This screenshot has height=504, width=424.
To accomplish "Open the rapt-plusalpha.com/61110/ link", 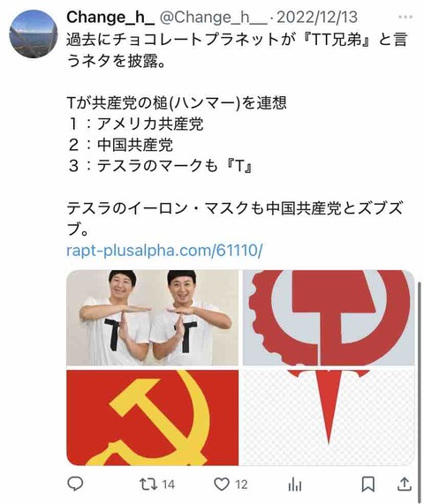I will coord(164,250).
